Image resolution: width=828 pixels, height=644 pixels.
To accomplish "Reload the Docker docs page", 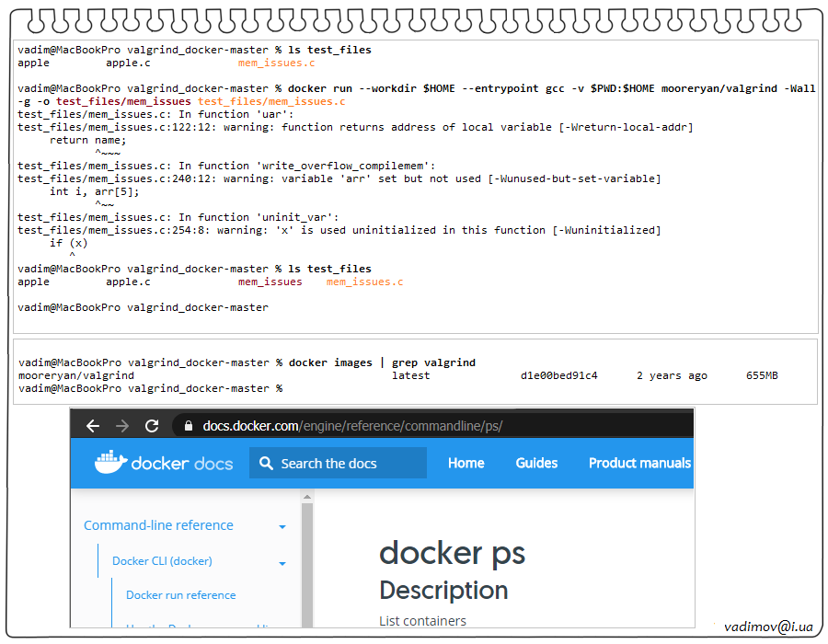I will pyautogui.click(x=153, y=426).
